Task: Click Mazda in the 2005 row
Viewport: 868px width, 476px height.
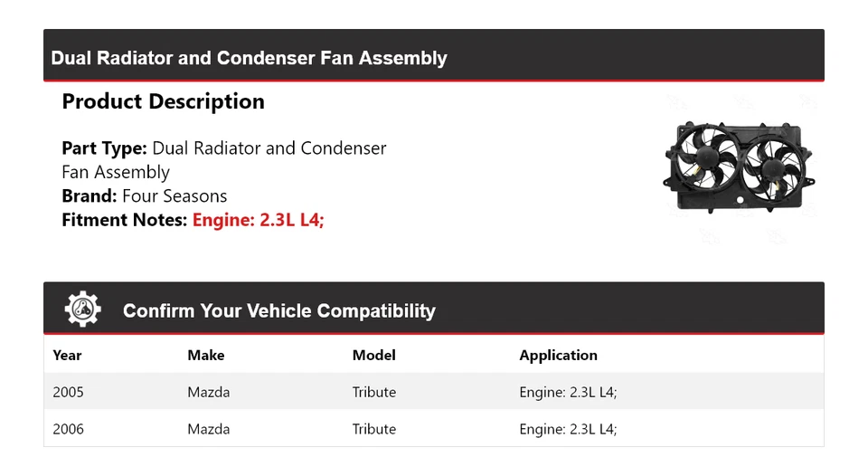Action: (208, 392)
